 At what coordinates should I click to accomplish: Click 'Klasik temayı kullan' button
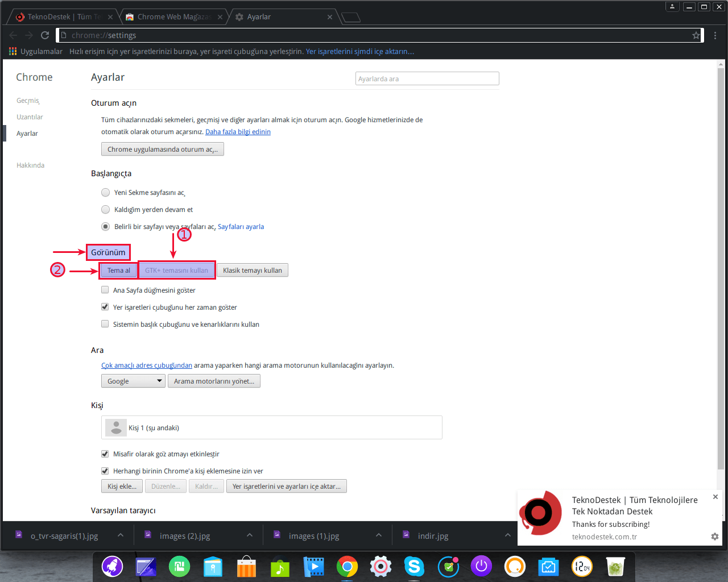tap(253, 271)
